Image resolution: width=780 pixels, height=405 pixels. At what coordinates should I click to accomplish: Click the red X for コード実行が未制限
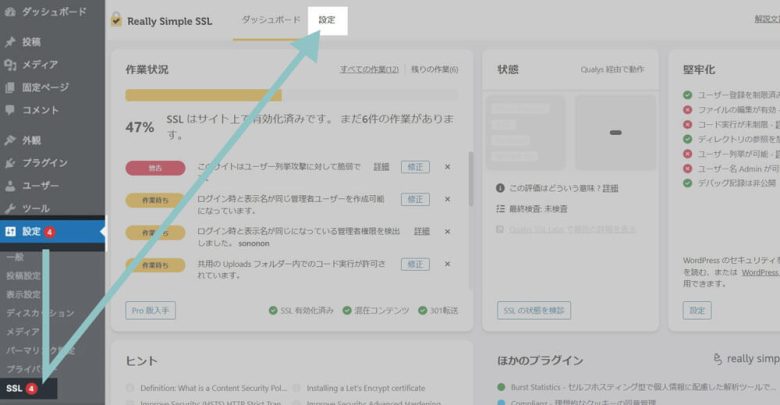tap(687, 124)
